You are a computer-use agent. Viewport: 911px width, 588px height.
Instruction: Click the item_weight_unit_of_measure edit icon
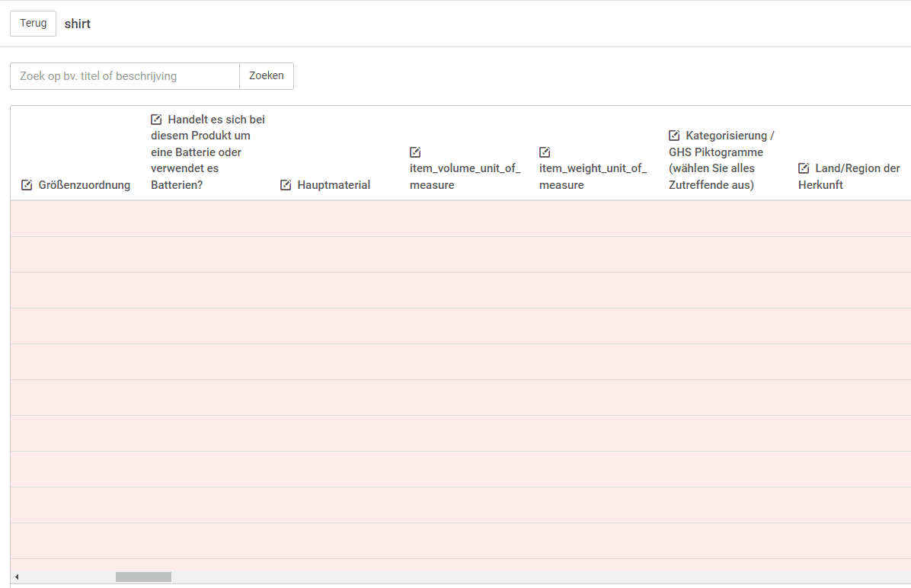545,152
